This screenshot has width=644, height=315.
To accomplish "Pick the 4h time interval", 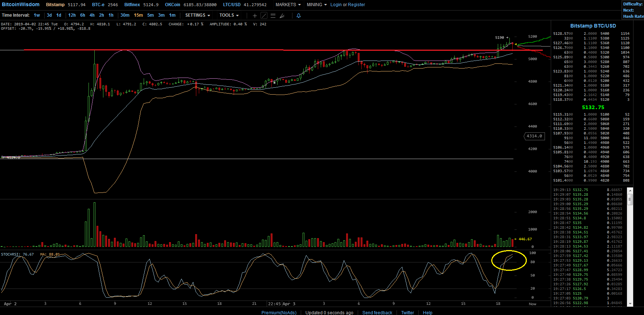I will pyautogui.click(x=92, y=15).
